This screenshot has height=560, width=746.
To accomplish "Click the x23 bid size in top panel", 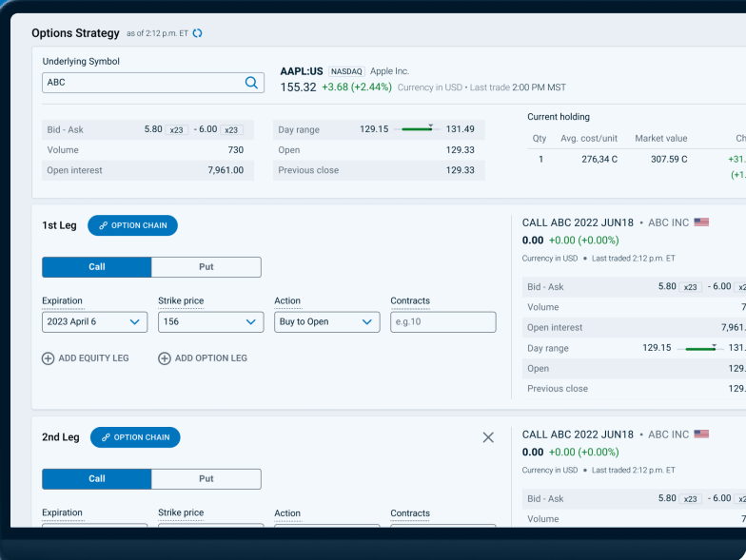I will 177,129.
